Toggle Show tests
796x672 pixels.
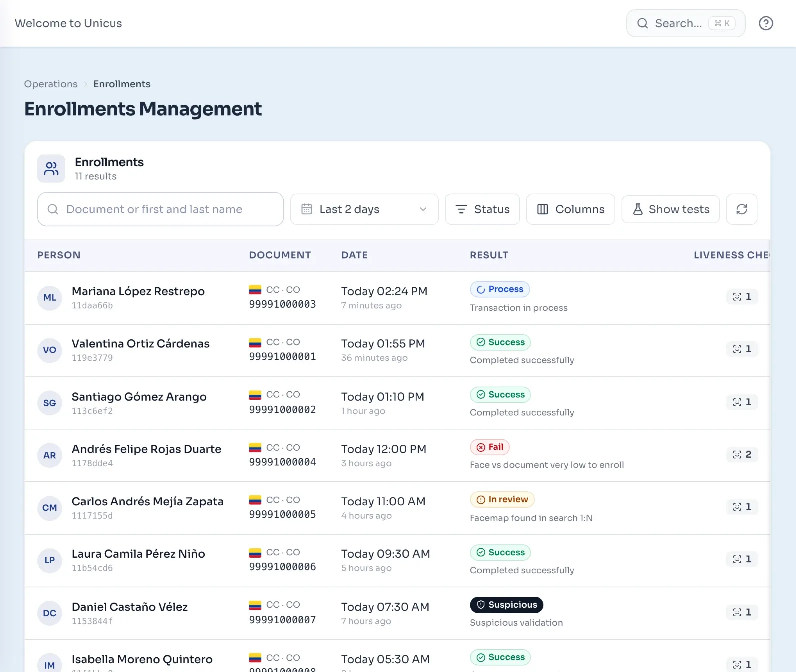(671, 209)
